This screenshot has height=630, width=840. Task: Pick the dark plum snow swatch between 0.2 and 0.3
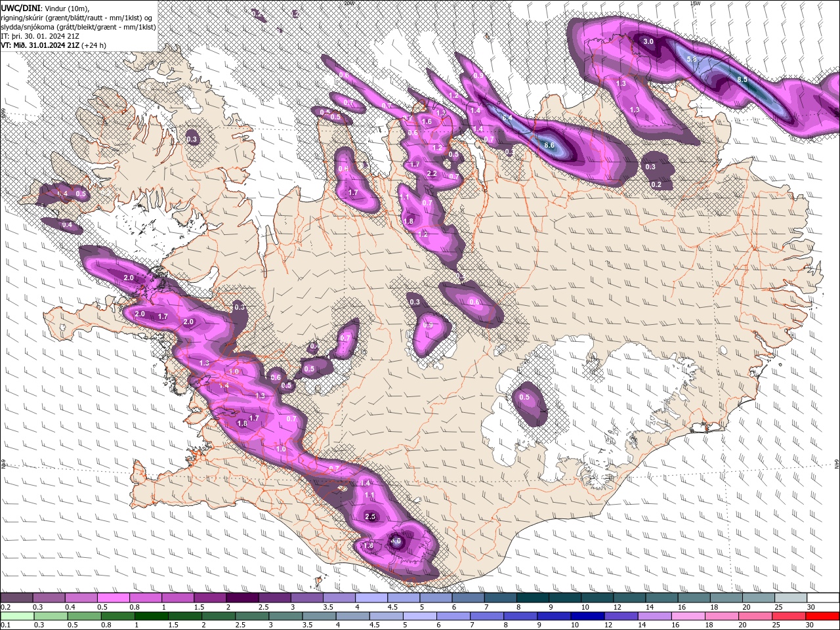point(16,597)
